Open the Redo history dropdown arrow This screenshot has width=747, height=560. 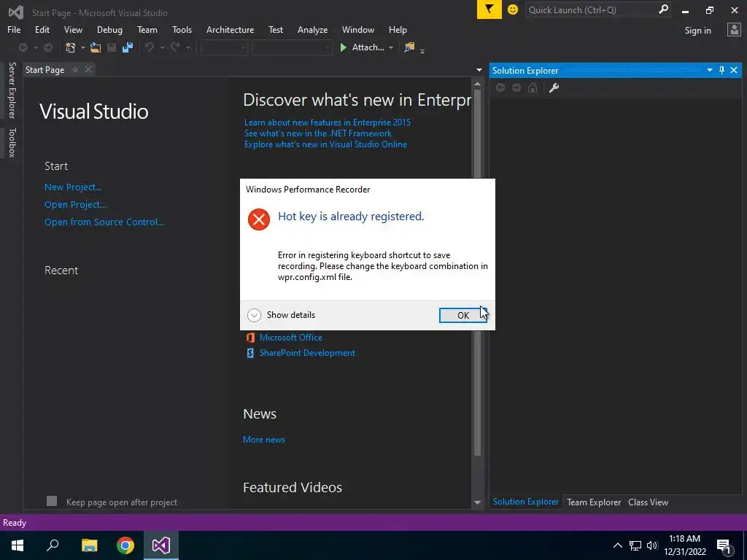tap(188, 47)
